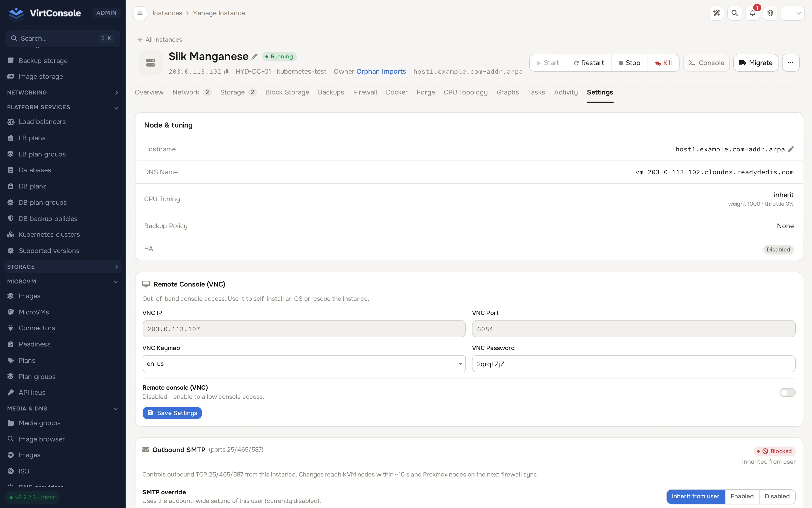Open the Backups tab

coord(331,92)
